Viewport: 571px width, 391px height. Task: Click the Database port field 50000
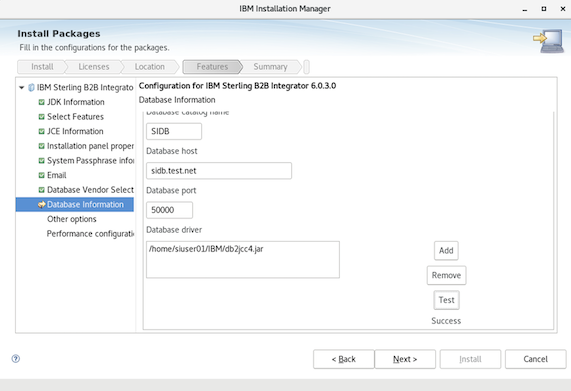(169, 210)
